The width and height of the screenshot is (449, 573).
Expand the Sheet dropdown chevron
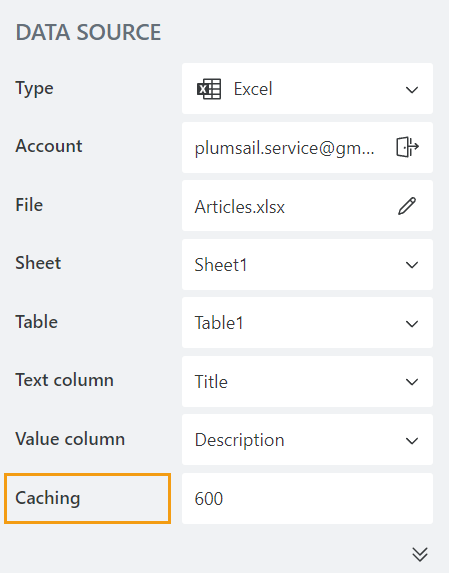[x=412, y=265]
